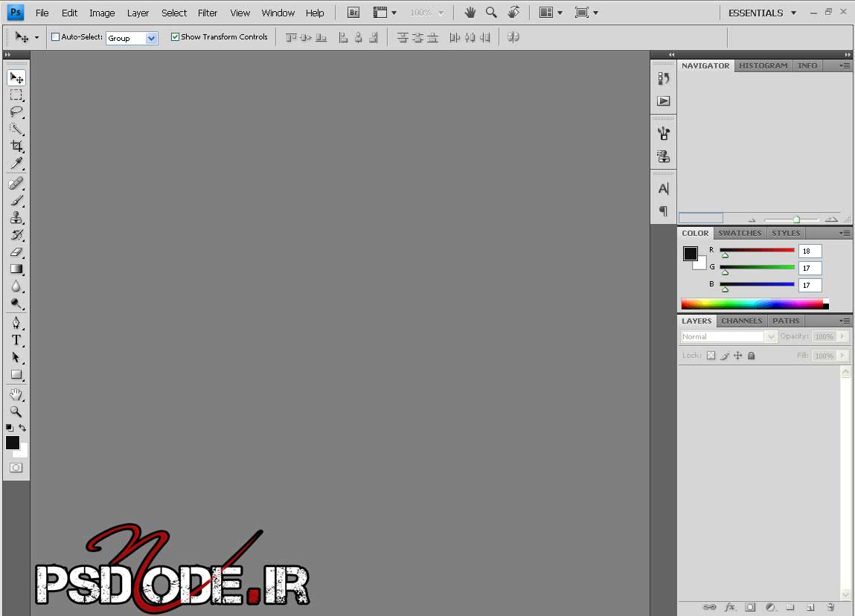The image size is (855, 616).
Task: Switch to the Swatches tab
Action: tap(740, 233)
